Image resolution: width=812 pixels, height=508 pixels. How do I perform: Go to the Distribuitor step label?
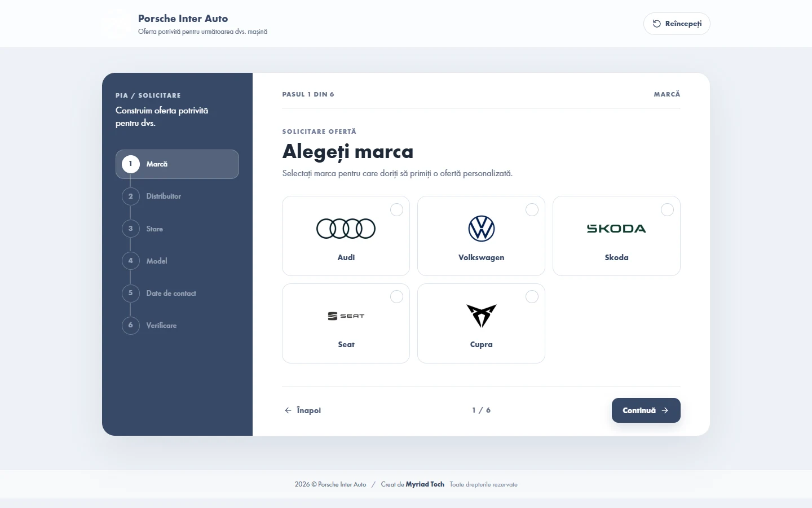(x=164, y=196)
